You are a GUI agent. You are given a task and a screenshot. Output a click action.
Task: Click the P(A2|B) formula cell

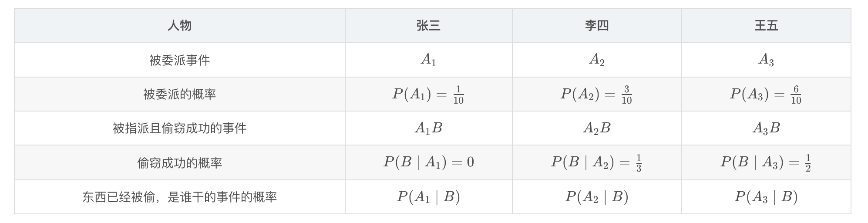(596, 197)
